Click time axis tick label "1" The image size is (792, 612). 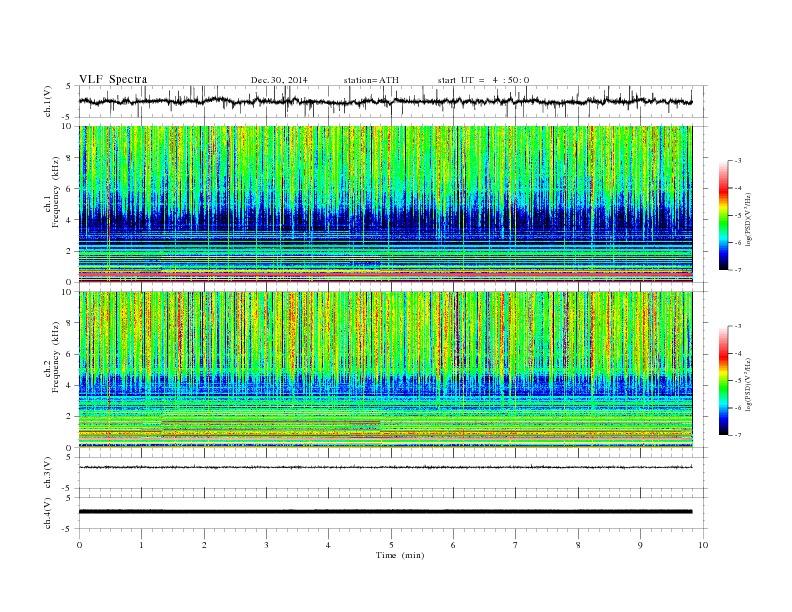coord(141,545)
